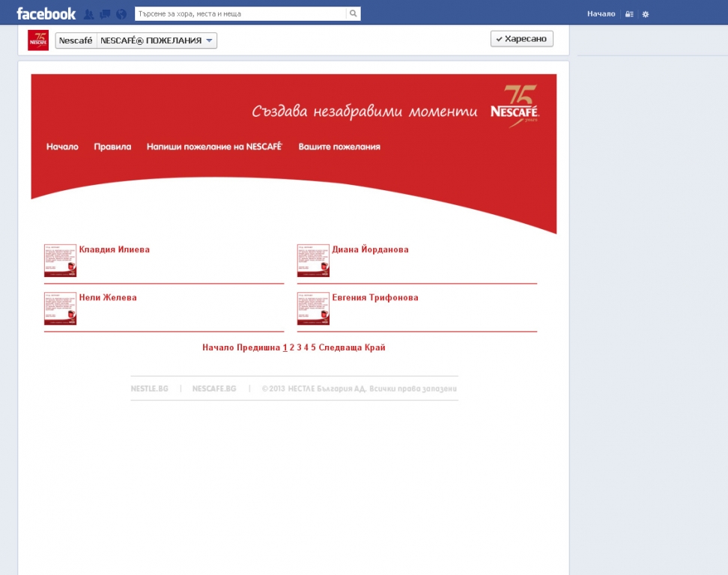Open Нели Желева's wish thumbnail
This screenshot has width=728, height=575.
61,308
